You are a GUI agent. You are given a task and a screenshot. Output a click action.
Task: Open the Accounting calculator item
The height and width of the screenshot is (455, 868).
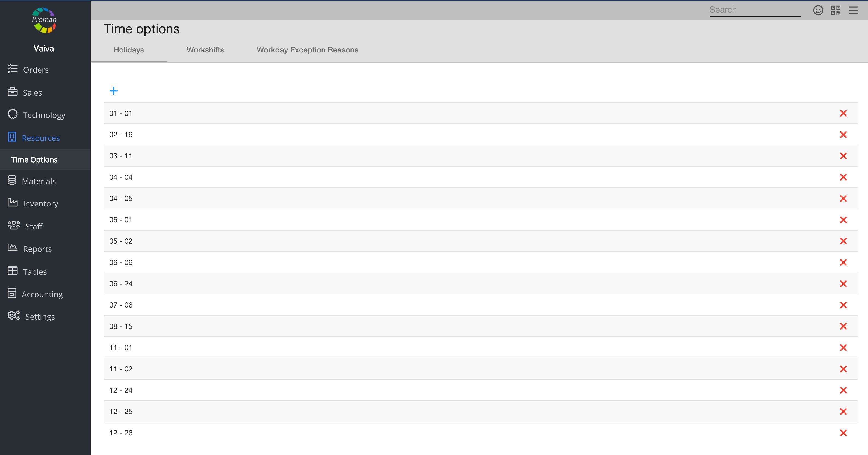tap(42, 294)
